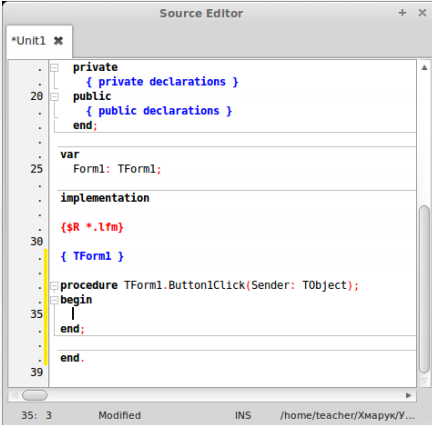Click the 'INS' insert mode indicator
Screen dimensions: 432x425
pos(243,415)
